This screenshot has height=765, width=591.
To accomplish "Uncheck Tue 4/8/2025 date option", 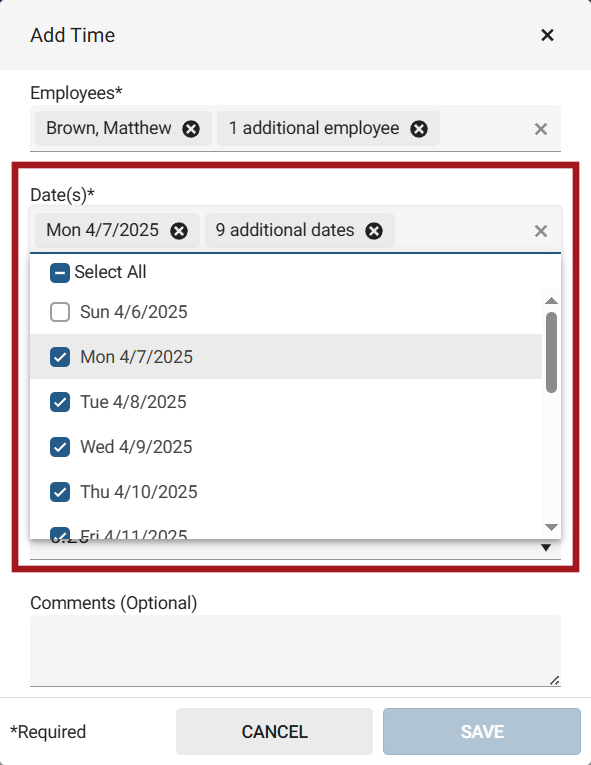I will tap(60, 402).
